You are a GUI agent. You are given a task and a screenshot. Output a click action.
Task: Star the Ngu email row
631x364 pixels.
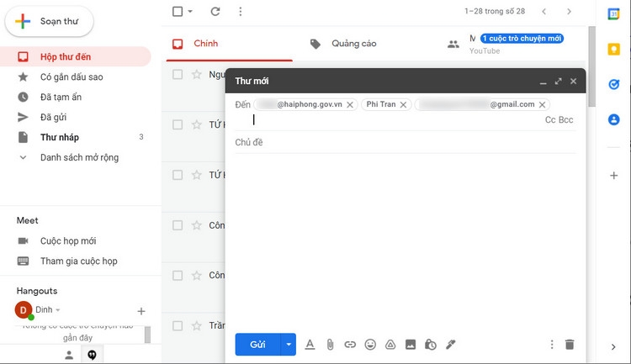point(196,75)
